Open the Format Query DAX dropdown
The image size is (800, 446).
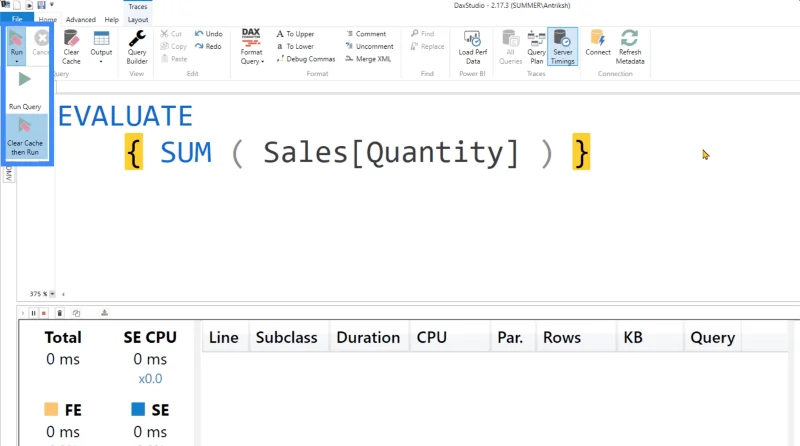pos(252,46)
